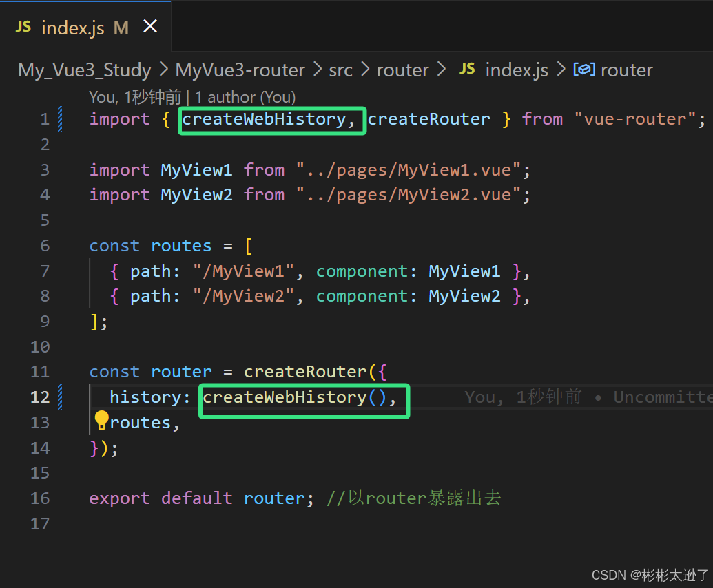This screenshot has height=588, width=713.
Task: Click 'createRouter' in the import line
Action: click(x=428, y=120)
